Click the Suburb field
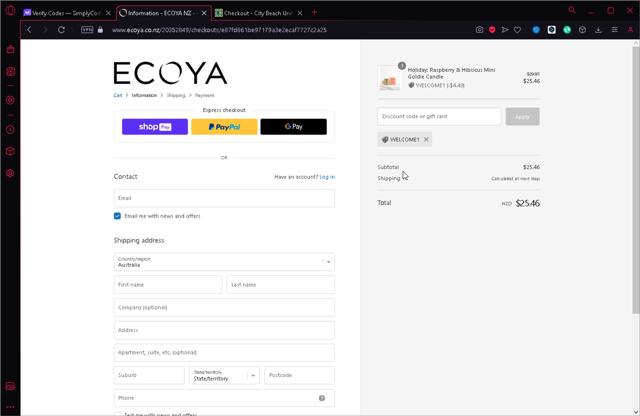 coord(149,376)
